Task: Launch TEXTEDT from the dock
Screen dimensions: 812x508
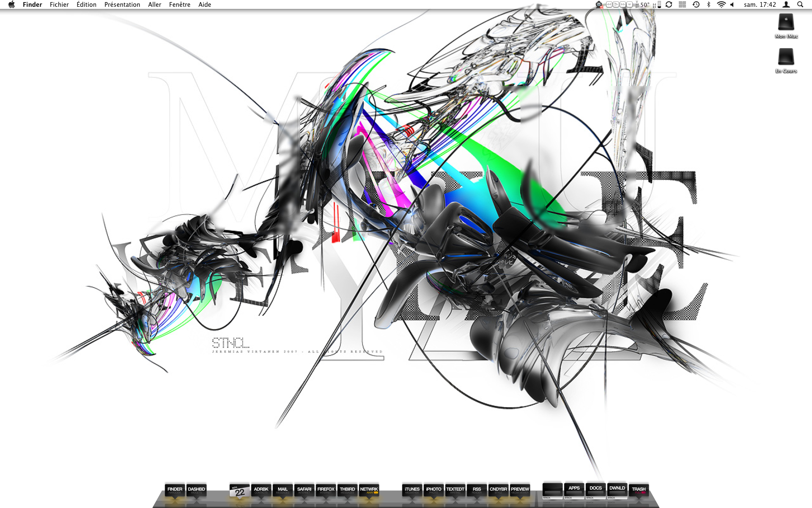Action: [455, 491]
